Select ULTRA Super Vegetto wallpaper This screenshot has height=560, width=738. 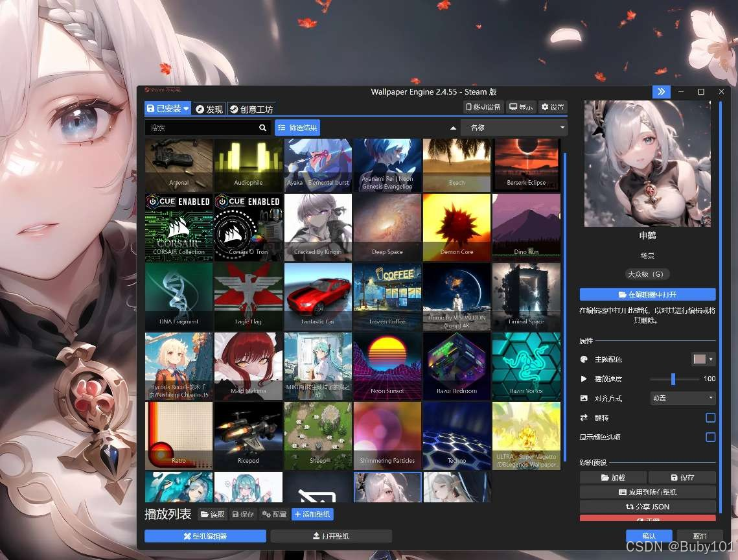tap(526, 436)
